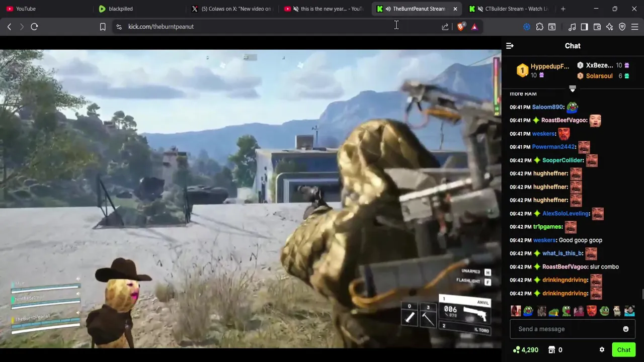Close the TheBurntPeanut Stream tab
The width and height of the screenshot is (644, 362).
(x=455, y=9)
